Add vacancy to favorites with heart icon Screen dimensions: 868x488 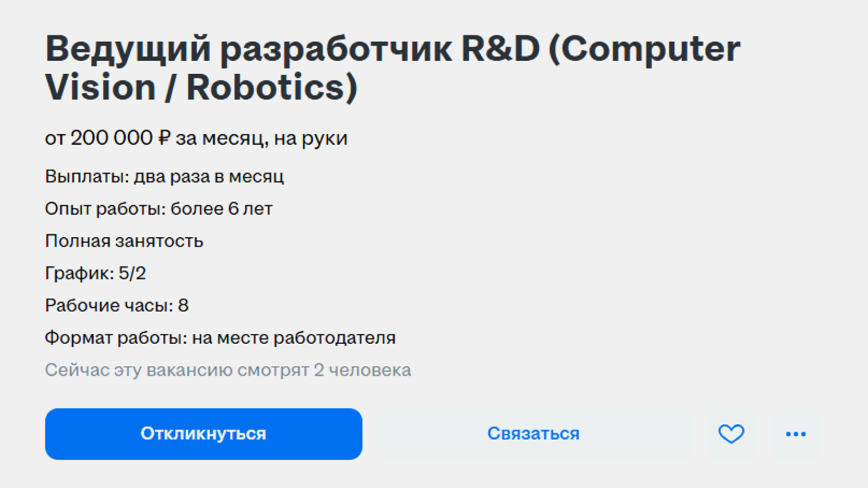click(x=731, y=434)
